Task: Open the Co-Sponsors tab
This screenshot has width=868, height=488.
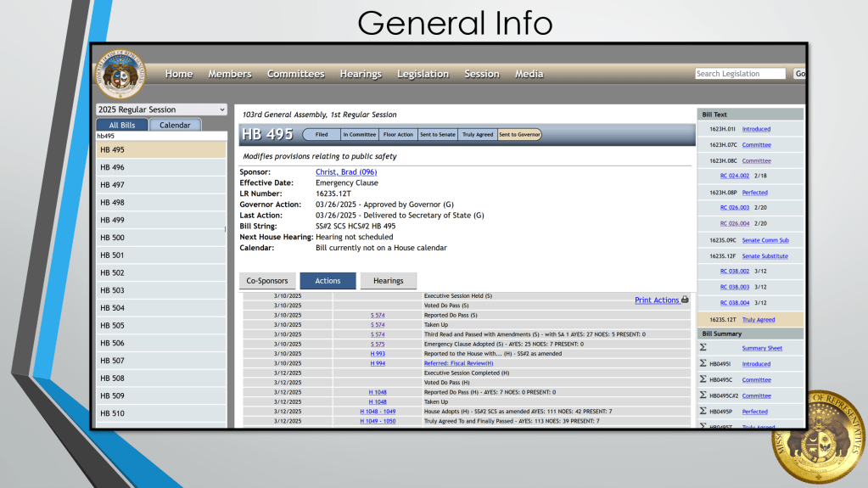Action: (x=267, y=281)
